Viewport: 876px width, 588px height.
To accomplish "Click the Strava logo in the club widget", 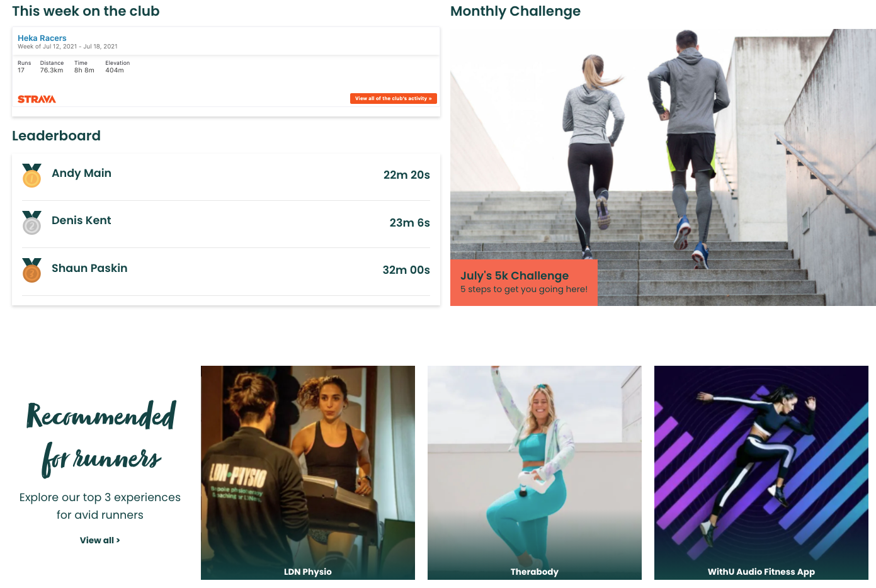I will point(37,99).
